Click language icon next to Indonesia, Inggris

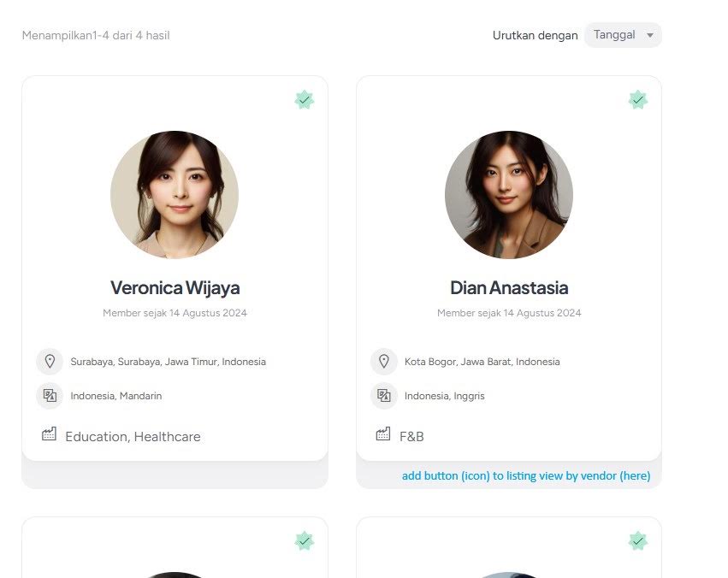pos(384,396)
